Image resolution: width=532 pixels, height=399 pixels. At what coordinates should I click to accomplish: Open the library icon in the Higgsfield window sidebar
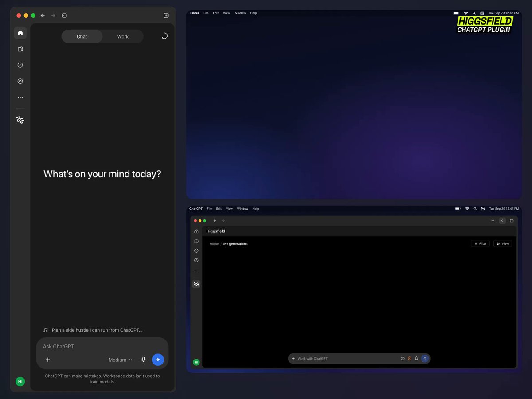(196, 241)
